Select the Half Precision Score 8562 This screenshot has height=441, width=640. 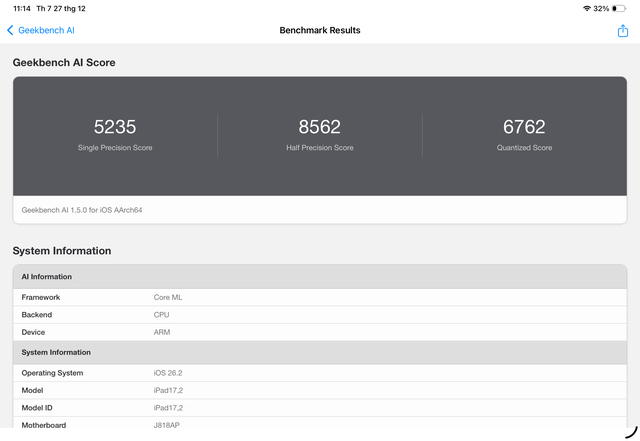point(319,127)
